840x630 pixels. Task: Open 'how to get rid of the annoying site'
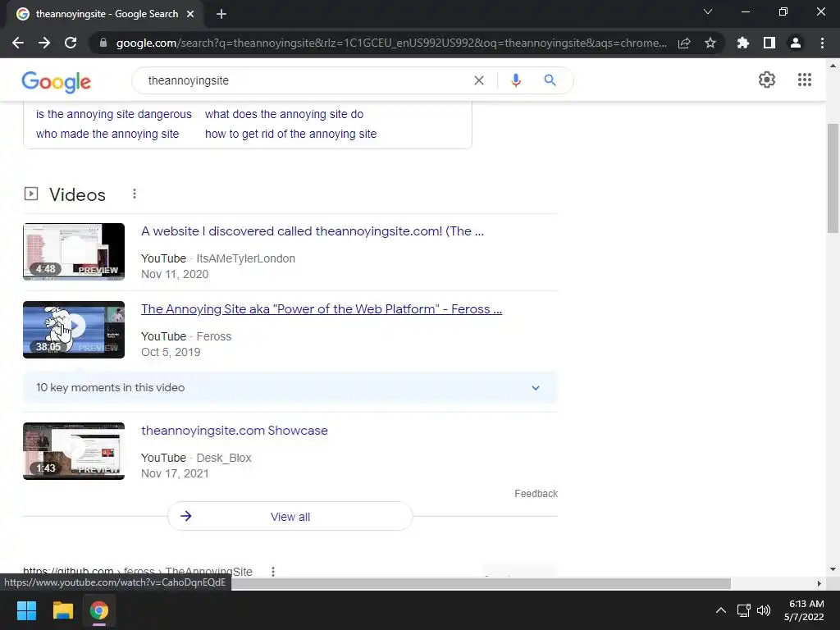click(x=290, y=134)
